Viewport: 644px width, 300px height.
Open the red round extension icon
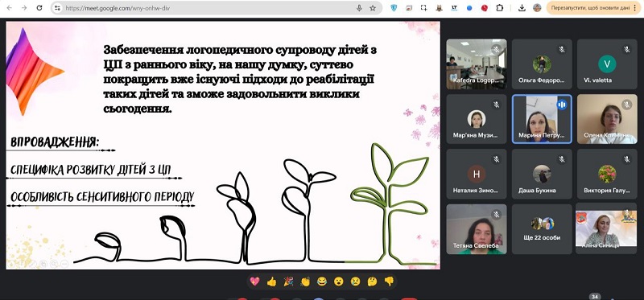(485, 8)
